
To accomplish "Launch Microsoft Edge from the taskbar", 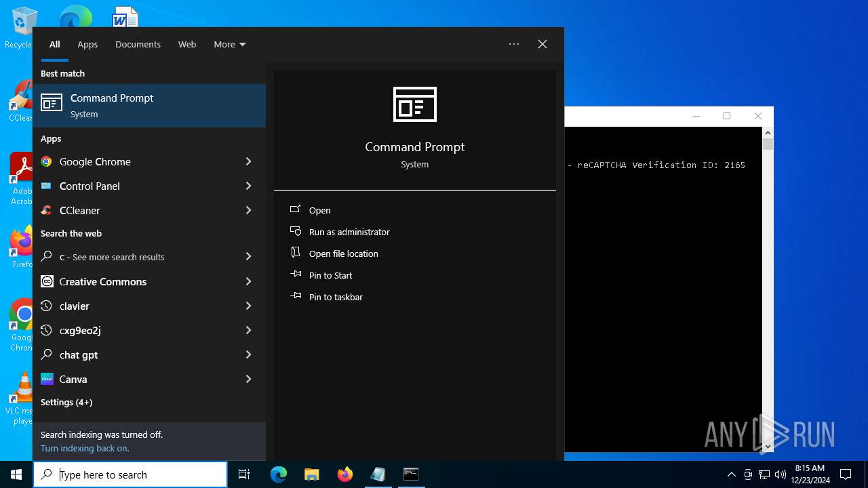I will point(279,474).
